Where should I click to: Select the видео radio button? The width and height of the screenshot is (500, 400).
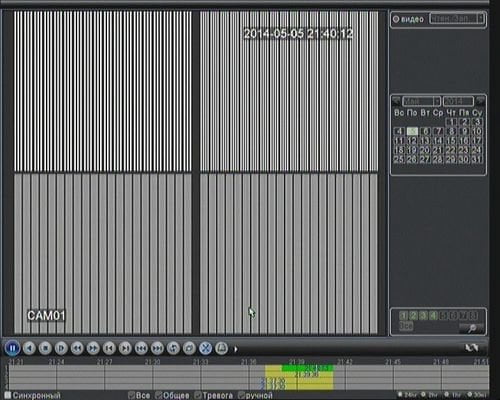pyautogui.click(x=396, y=19)
